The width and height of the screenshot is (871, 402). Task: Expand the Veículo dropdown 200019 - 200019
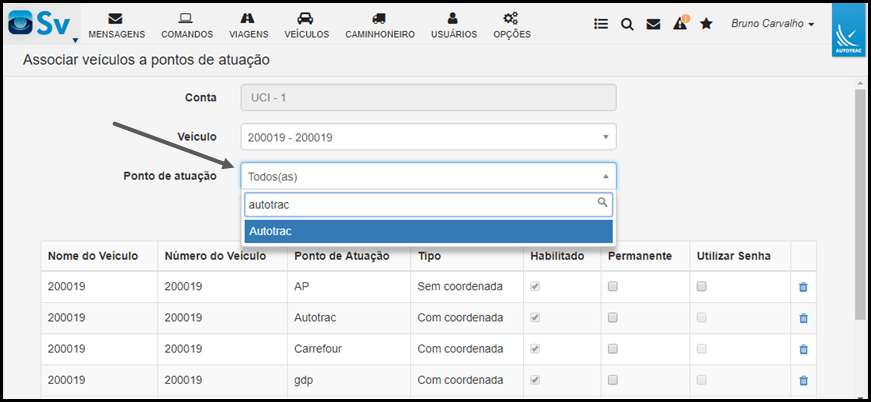pos(428,137)
